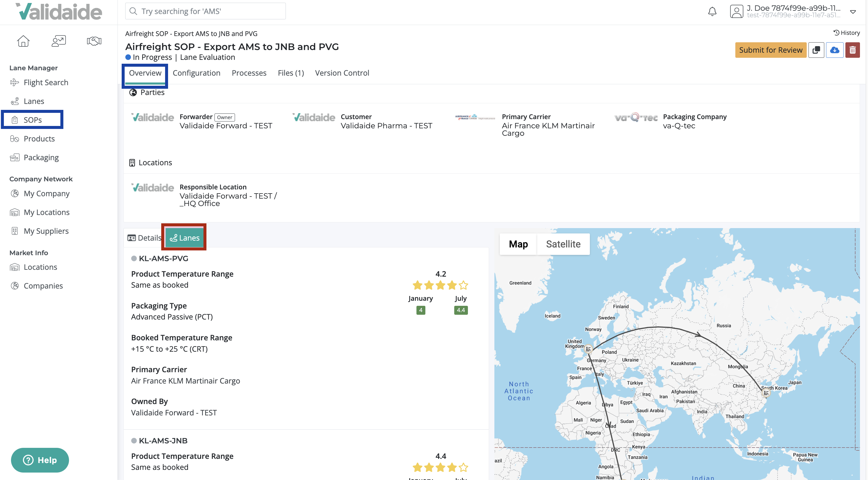Switch map to Map view
The width and height of the screenshot is (868, 480).
pyautogui.click(x=518, y=244)
